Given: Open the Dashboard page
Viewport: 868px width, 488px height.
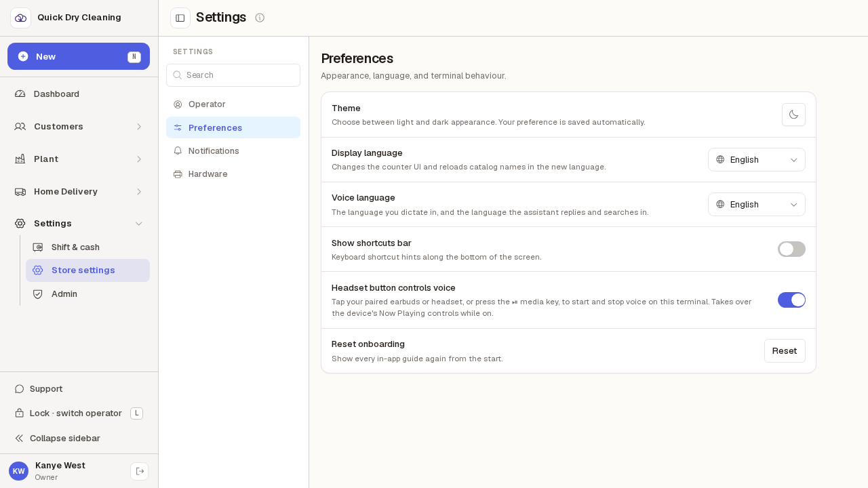Looking at the screenshot, I should 79,94.
